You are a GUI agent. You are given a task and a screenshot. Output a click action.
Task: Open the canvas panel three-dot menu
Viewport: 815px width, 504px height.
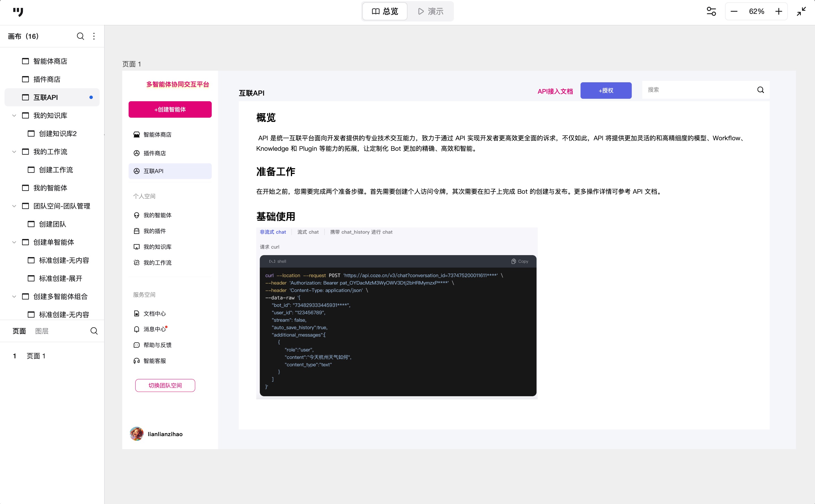(x=94, y=36)
